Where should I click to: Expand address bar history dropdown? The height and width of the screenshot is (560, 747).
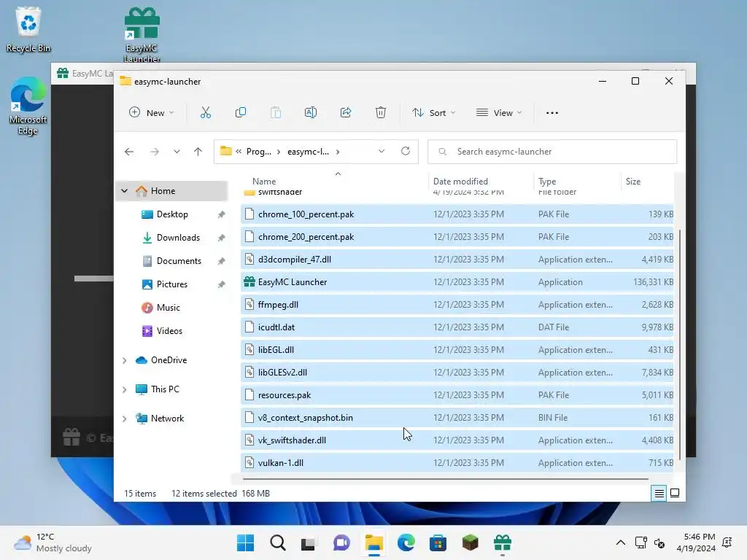pyautogui.click(x=381, y=151)
